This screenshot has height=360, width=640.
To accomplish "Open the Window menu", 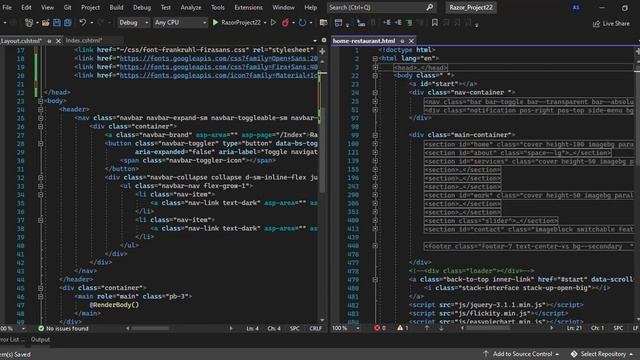I will tap(283, 7).
